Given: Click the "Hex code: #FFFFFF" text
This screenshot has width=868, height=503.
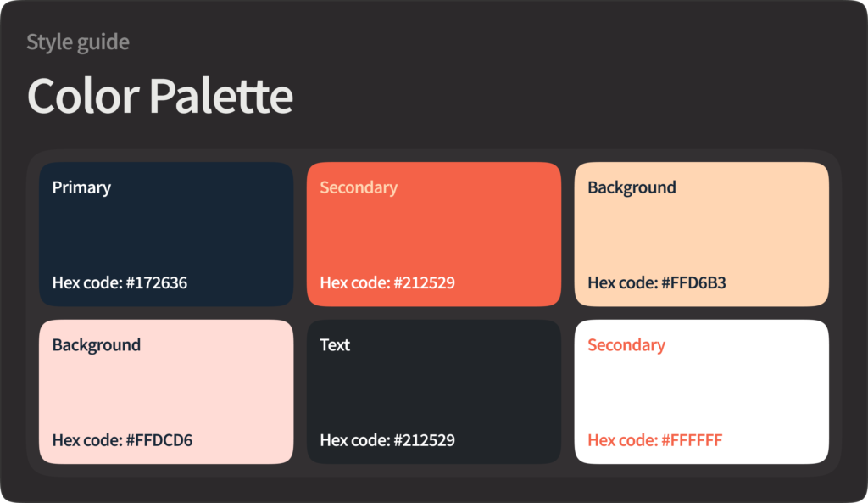Looking at the screenshot, I should (654, 440).
